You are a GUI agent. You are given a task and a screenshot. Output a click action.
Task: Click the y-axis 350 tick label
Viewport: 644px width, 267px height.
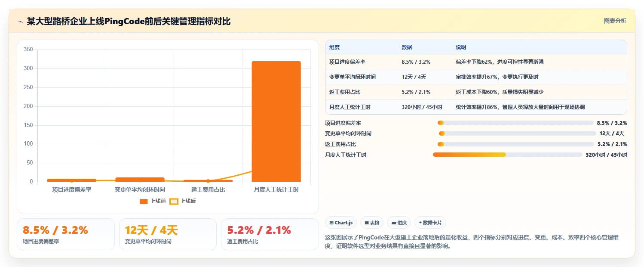click(28, 50)
